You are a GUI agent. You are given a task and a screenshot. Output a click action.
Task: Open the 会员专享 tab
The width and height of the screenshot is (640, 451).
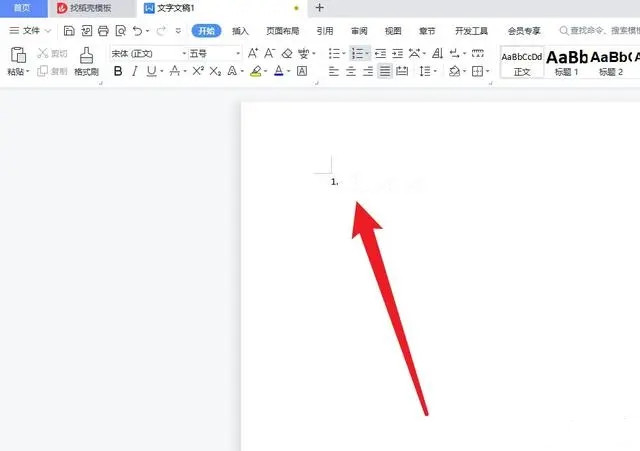click(x=524, y=31)
